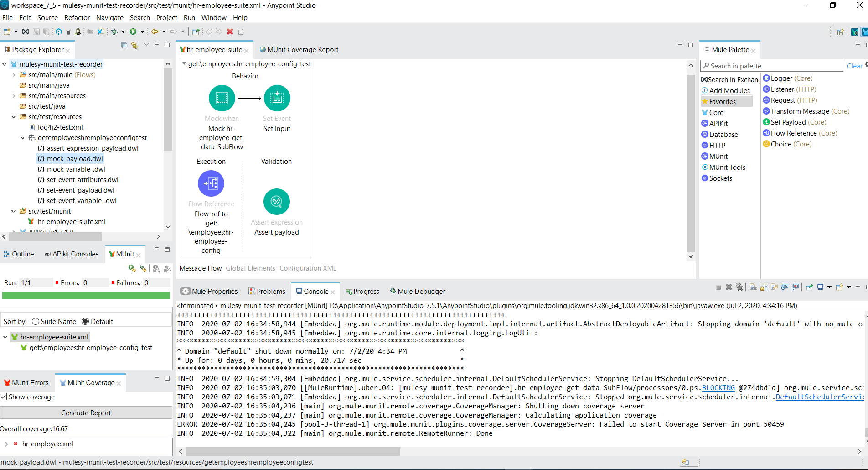The image size is (868, 470).
Task: Switch to the Mule Debugger tab
Action: (x=417, y=292)
